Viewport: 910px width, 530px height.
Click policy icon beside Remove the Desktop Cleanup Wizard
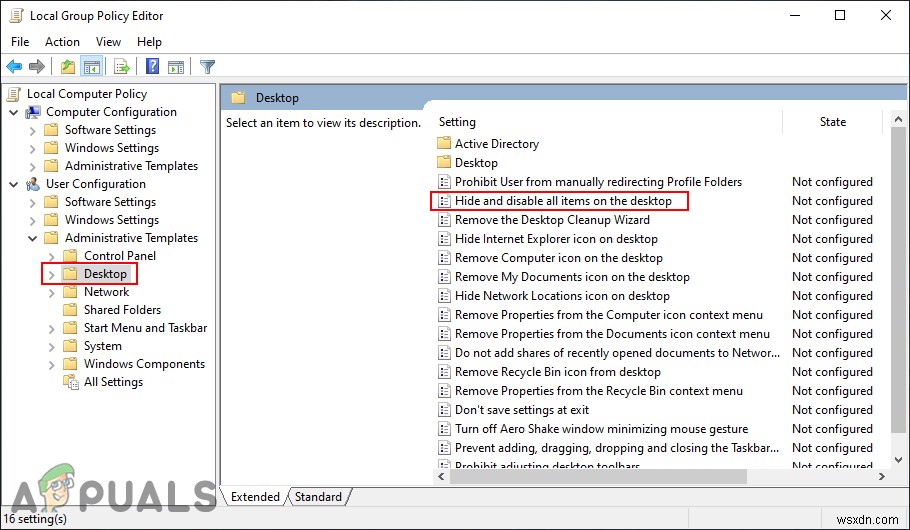tap(444, 220)
